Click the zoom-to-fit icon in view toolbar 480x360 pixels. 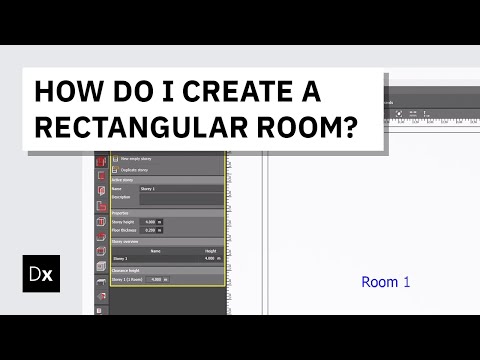click(399, 114)
